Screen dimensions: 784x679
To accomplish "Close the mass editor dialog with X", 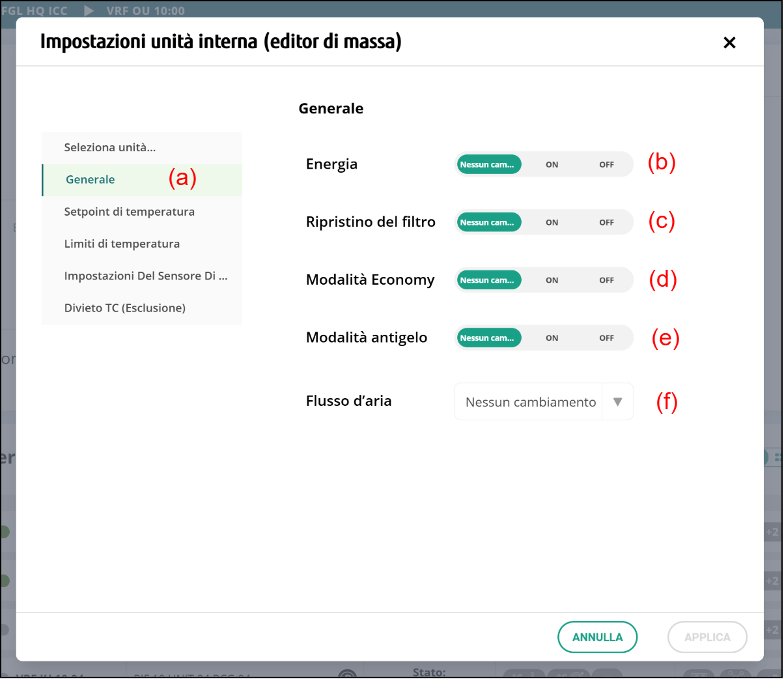I will (729, 43).
